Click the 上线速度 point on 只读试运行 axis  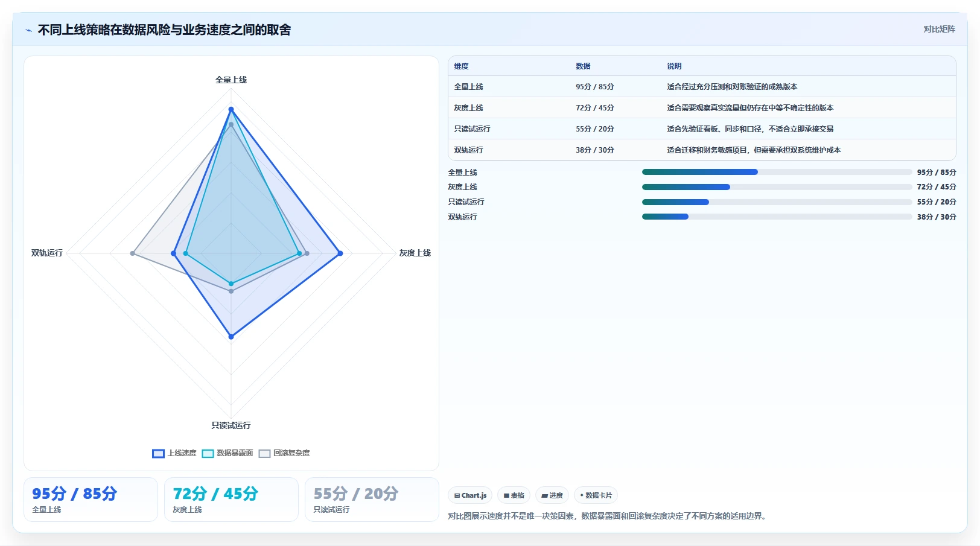231,337
